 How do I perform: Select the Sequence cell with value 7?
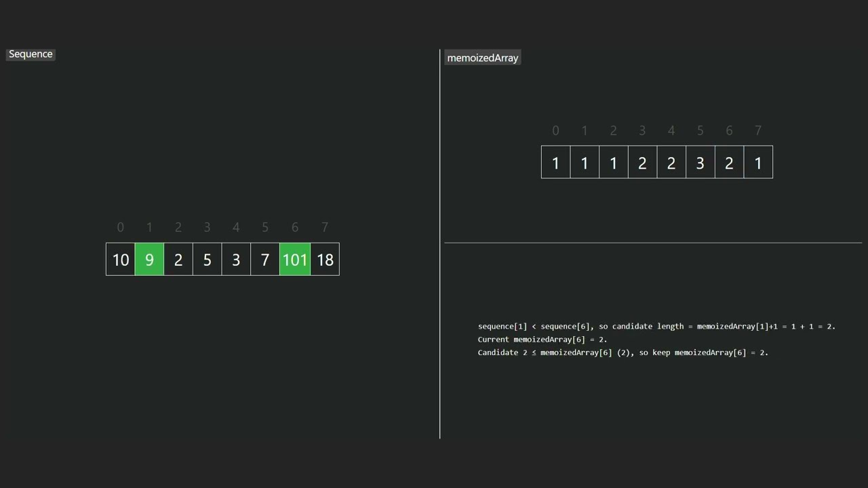tap(265, 260)
